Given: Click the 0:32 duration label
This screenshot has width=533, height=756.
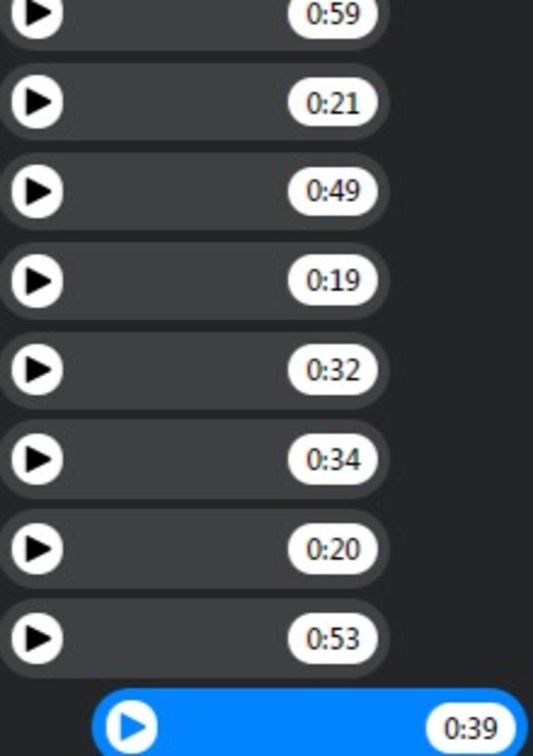Looking at the screenshot, I should click(333, 370).
